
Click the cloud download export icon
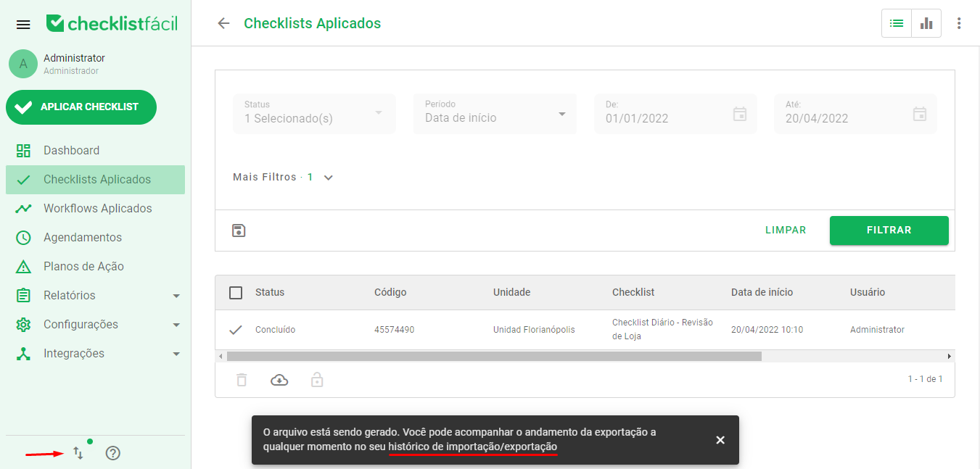tap(279, 380)
